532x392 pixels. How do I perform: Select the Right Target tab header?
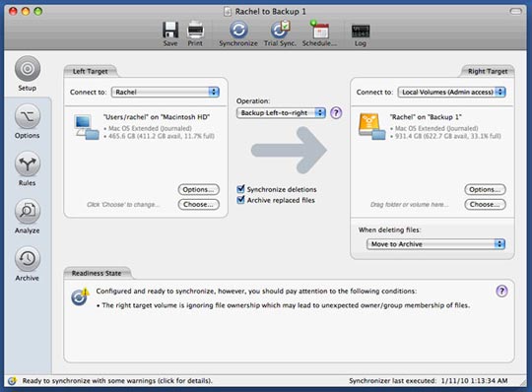pos(488,71)
